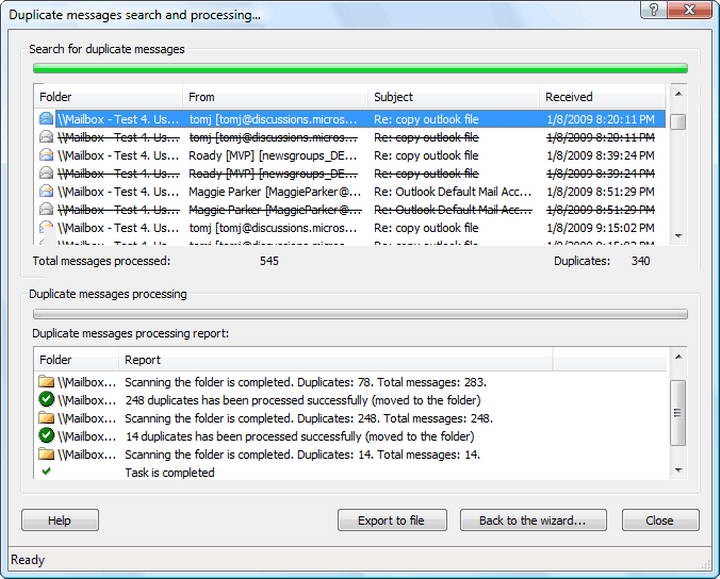Select struck-through Roady [MVP] row subject
This screenshot has width=720, height=579.
pos(426,174)
